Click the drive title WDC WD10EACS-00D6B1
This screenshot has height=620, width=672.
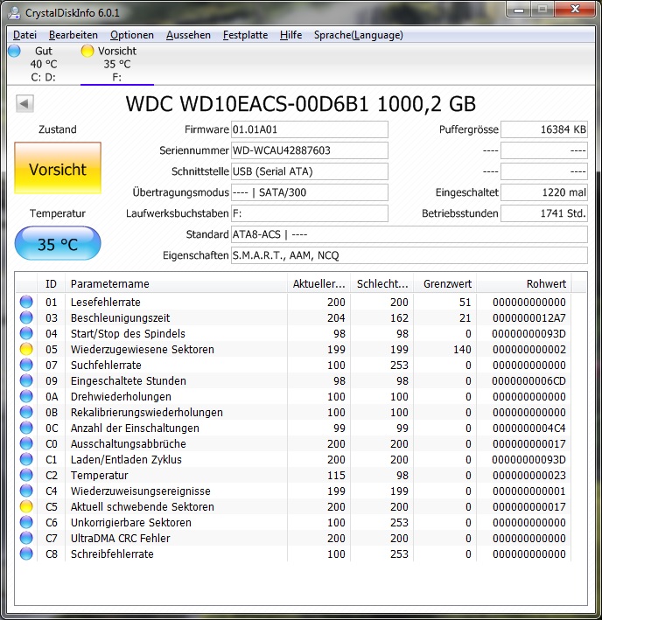[248, 104]
